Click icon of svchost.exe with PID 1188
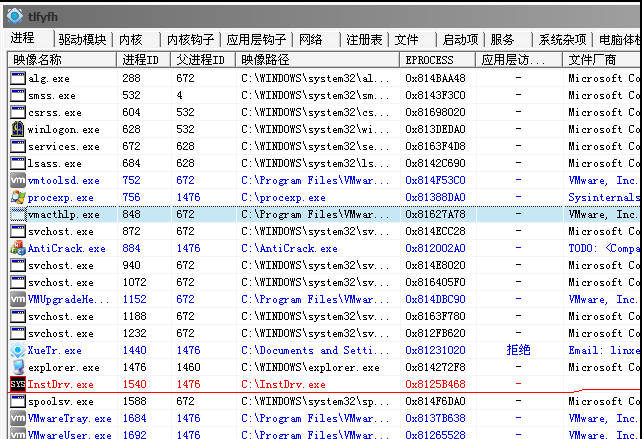This screenshot has height=439, width=643. click(18, 316)
